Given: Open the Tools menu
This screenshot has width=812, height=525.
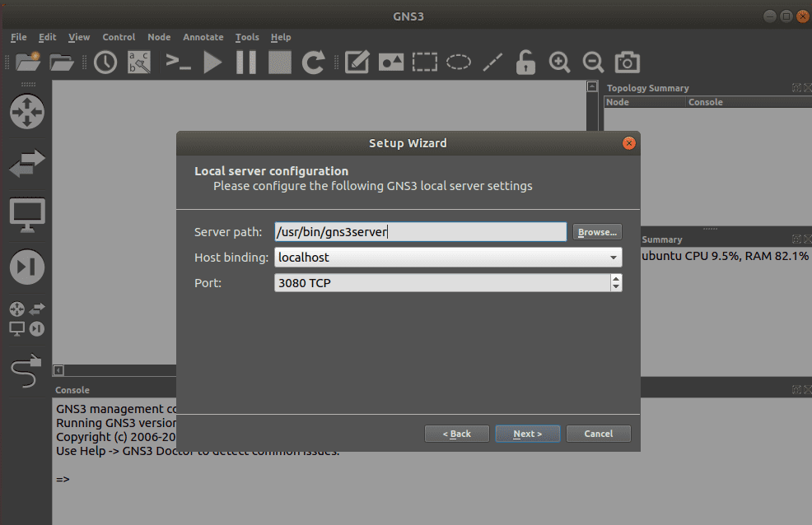Looking at the screenshot, I should (x=247, y=37).
